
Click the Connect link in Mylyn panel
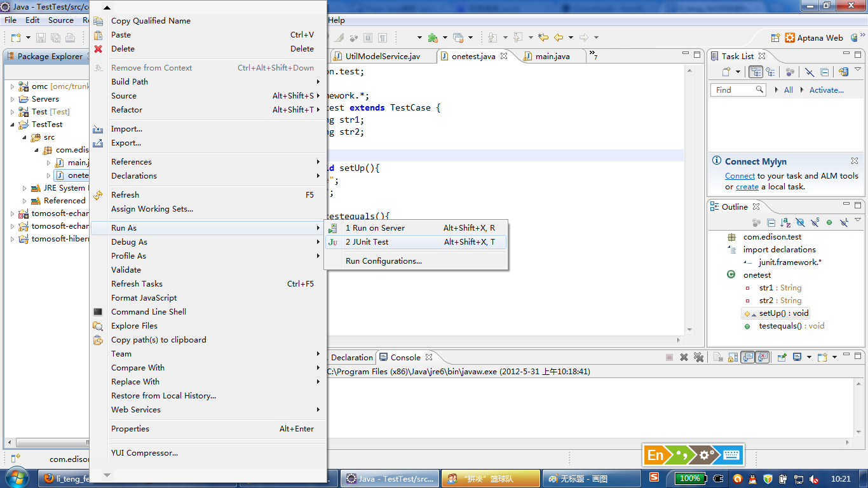pyautogui.click(x=740, y=176)
